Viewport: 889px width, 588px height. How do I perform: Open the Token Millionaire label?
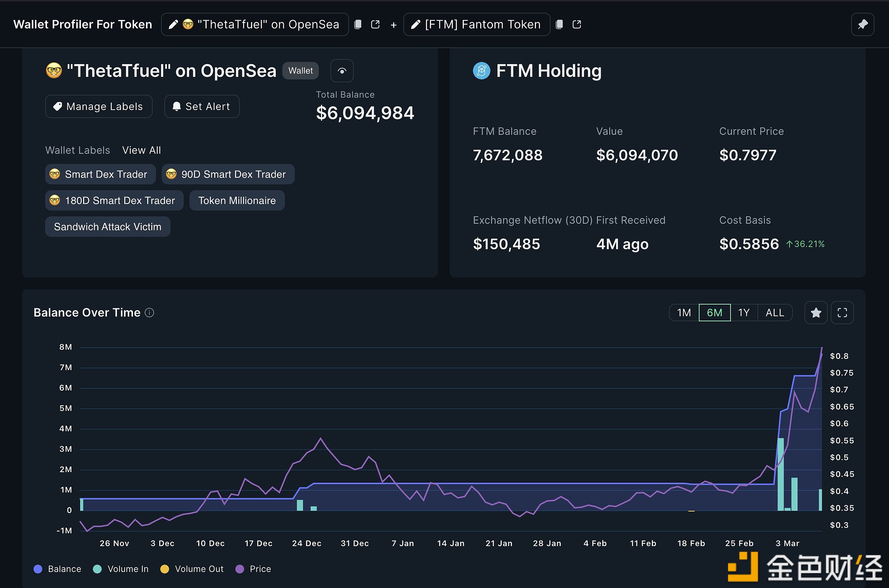[x=237, y=200]
